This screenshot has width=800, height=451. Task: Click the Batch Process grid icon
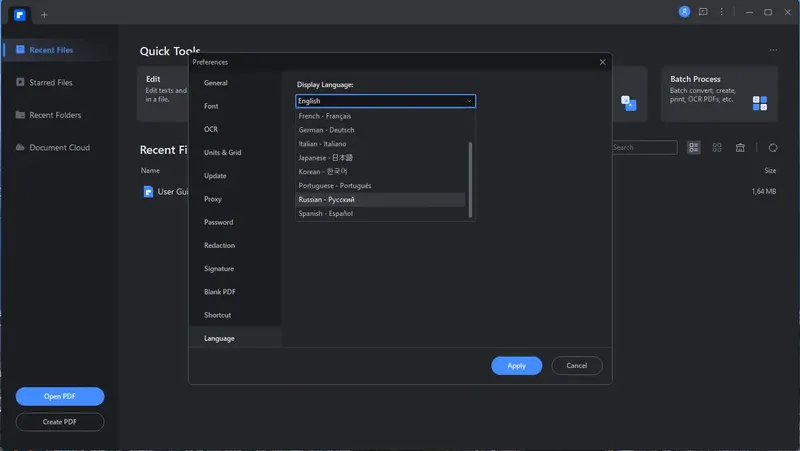point(760,103)
